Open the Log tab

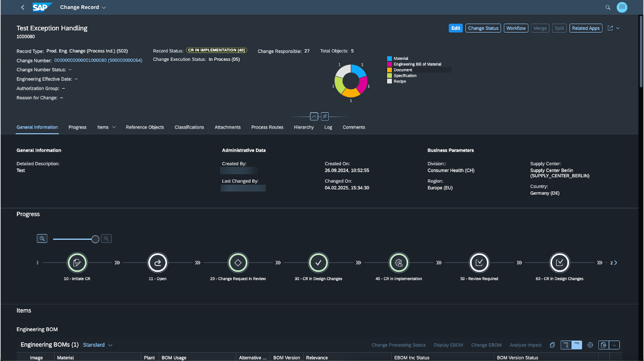pos(328,128)
